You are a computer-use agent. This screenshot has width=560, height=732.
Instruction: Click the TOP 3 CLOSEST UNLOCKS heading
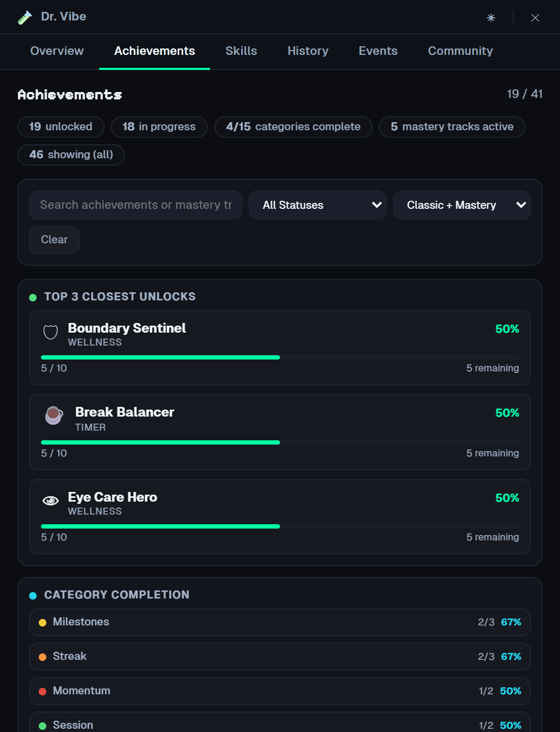click(x=120, y=297)
